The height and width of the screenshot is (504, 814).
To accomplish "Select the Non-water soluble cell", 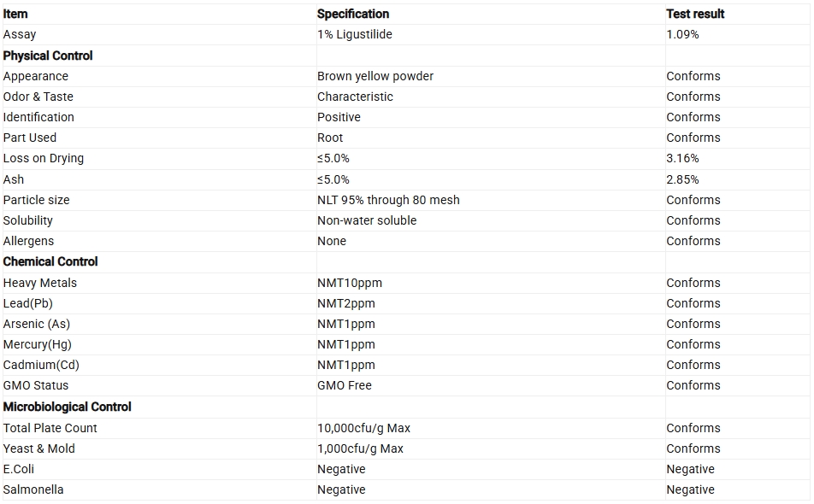I will point(367,221).
